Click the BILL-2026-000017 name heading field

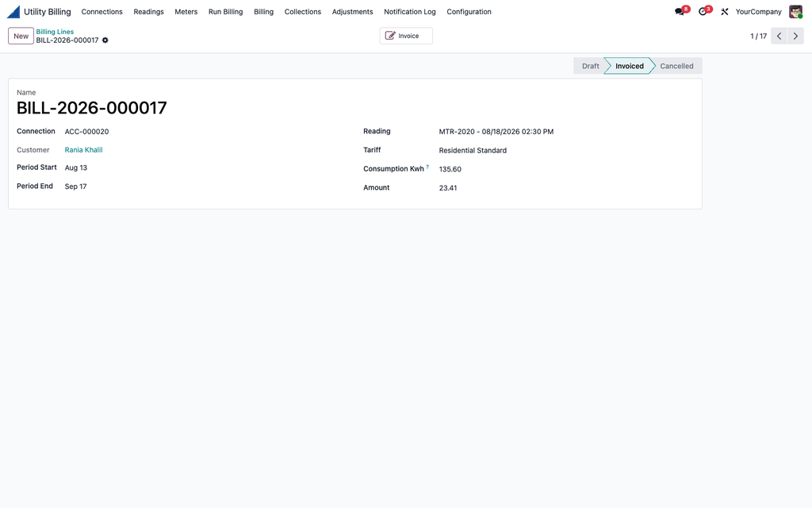coord(92,108)
